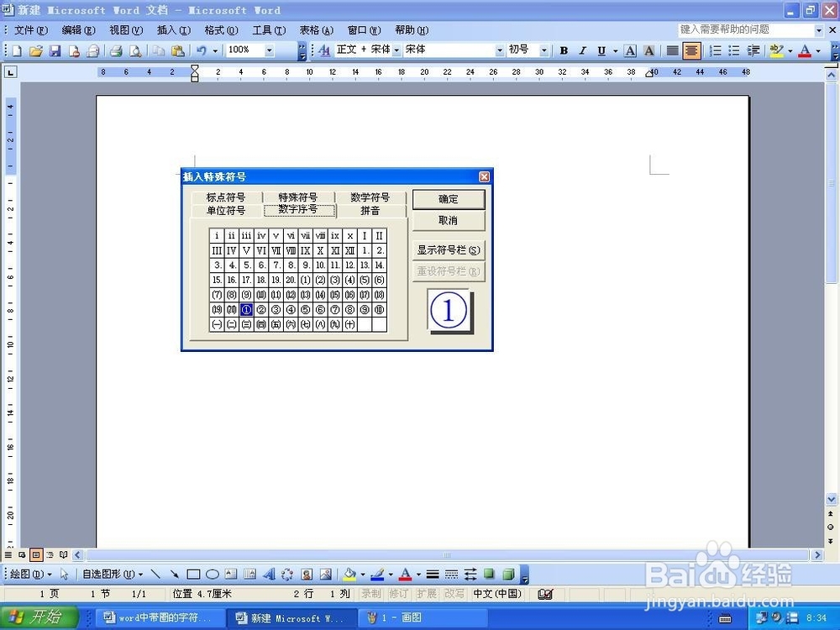Click the 显示符号栏 button
840x630 pixels.
[449, 250]
